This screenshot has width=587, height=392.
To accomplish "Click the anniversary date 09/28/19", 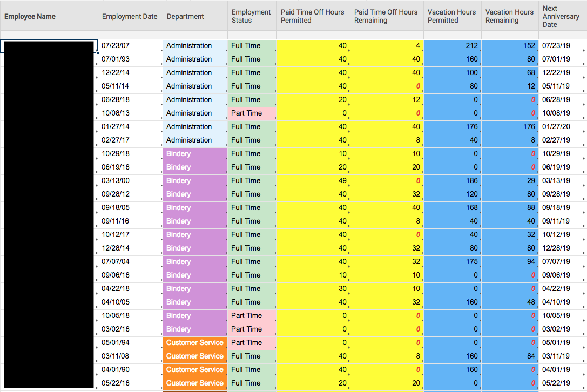I will [563, 194].
